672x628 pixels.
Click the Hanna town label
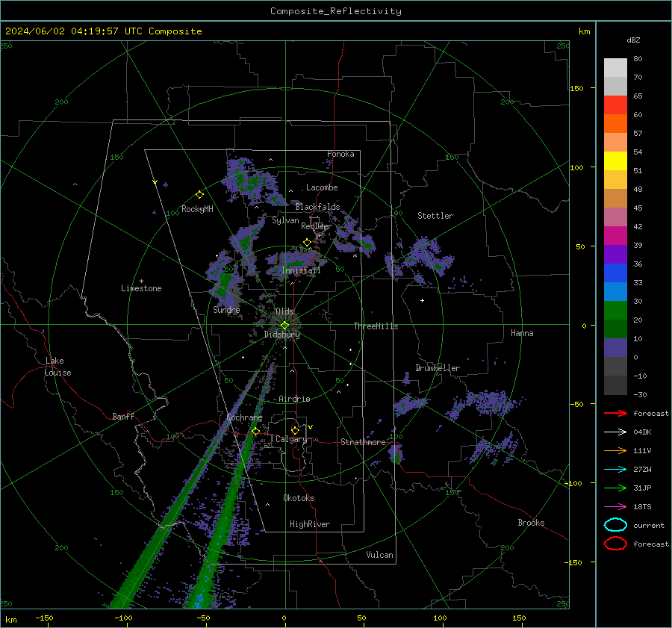pos(522,333)
